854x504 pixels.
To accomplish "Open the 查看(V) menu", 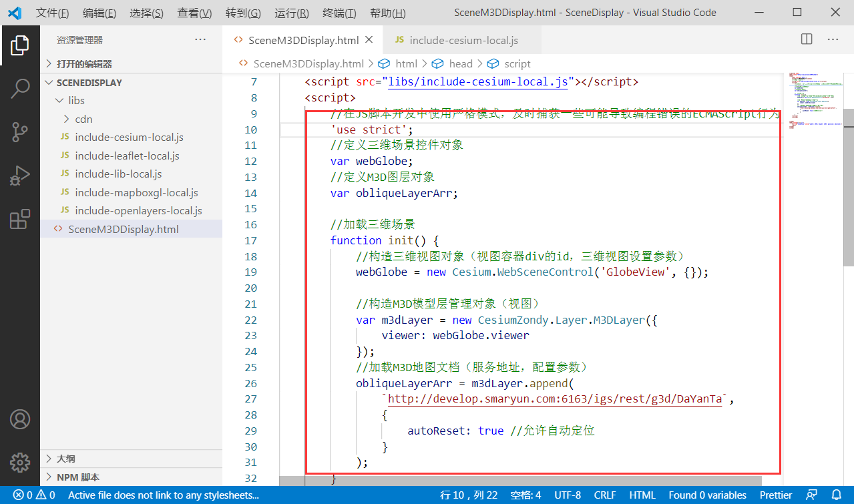I will tap(195, 13).
